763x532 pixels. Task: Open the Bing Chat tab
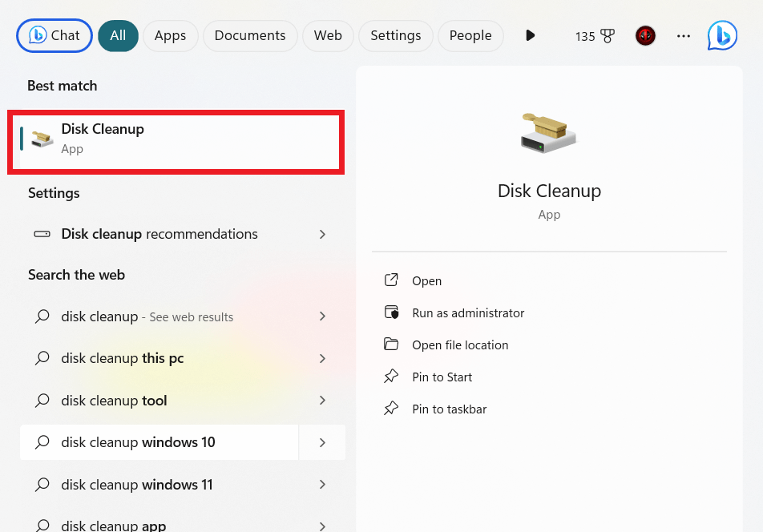(54, 35)
